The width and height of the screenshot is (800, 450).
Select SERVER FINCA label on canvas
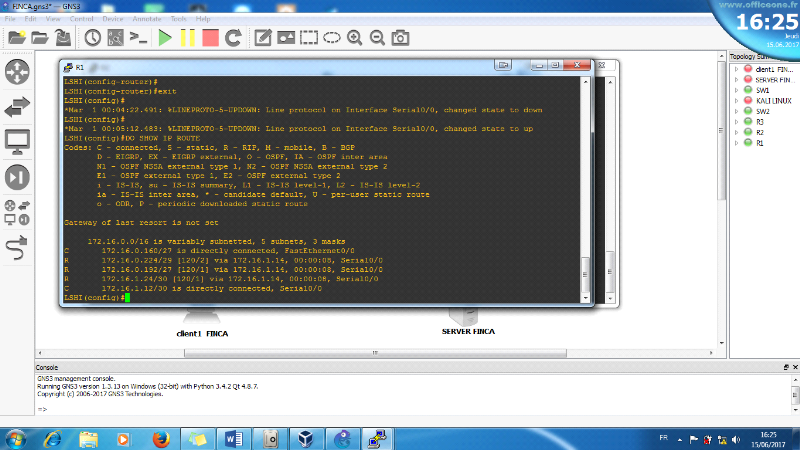coord(468,332)
